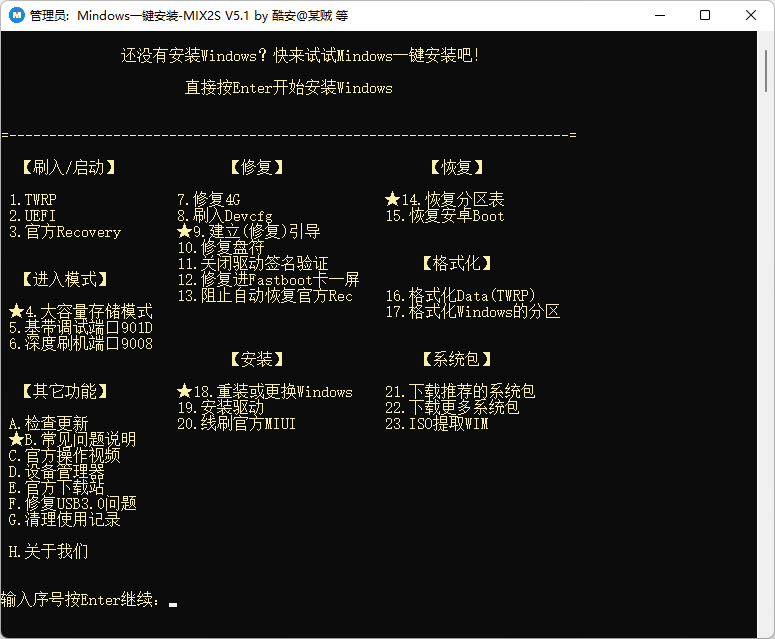Screen dimensions: 775x639
Task: Select option 16.格式化Data(TWRP)
Action: tap(460, 296)
